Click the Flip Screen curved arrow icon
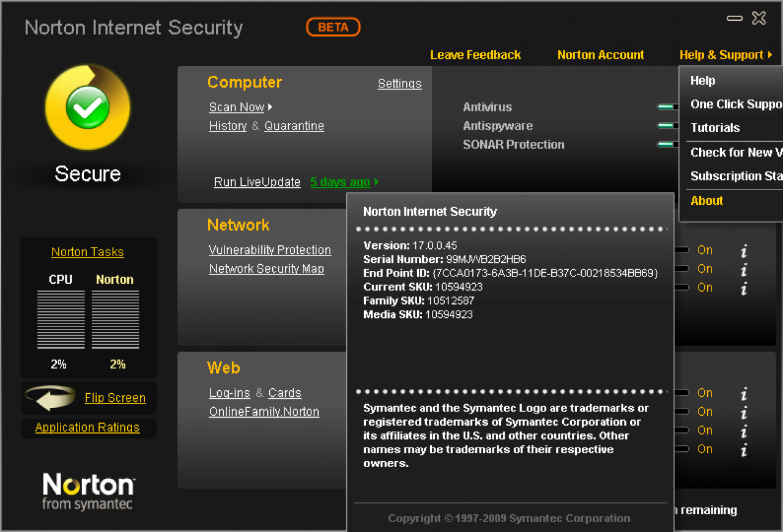The height and width of the screenshot is (532, 783). [x=51, y=398]
